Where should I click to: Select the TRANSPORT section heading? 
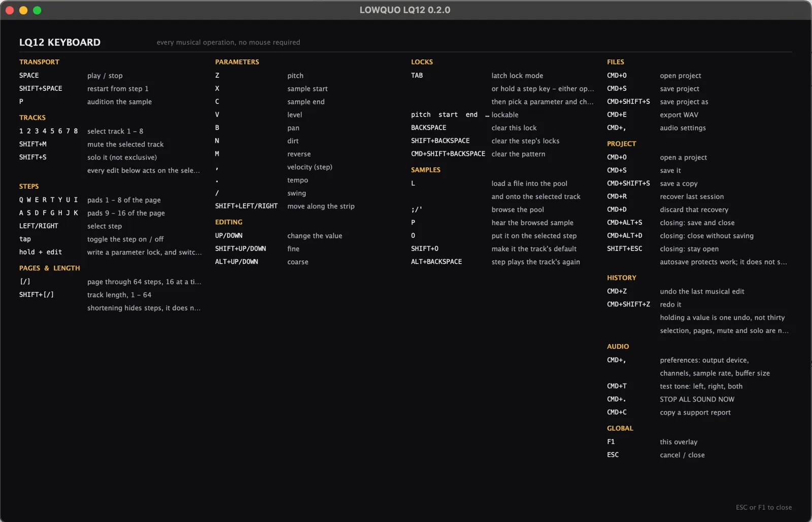(x=39, y=62)
